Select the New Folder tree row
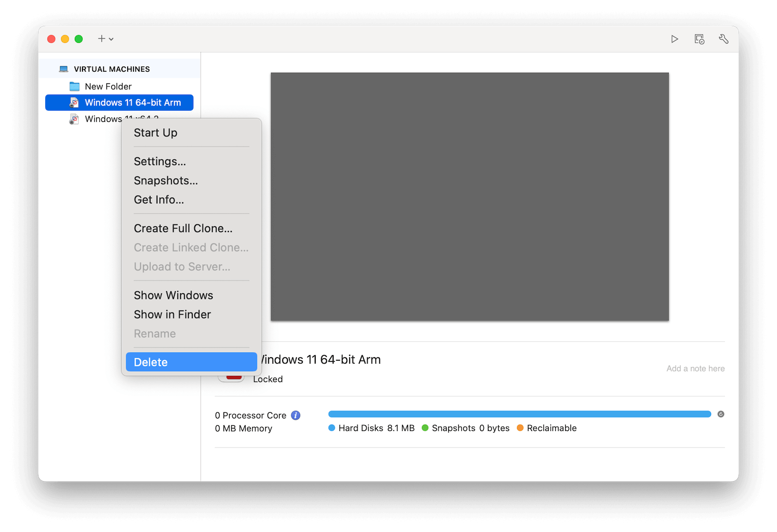The height and width of the screenshot is (532, 777). tap(119, 86)
